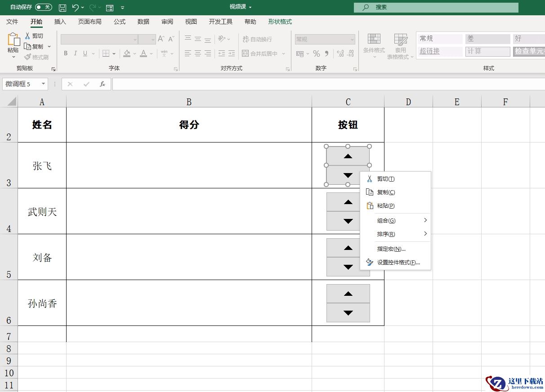Click the comma style icon
This screenshot has width=545, height=392.
327,53
